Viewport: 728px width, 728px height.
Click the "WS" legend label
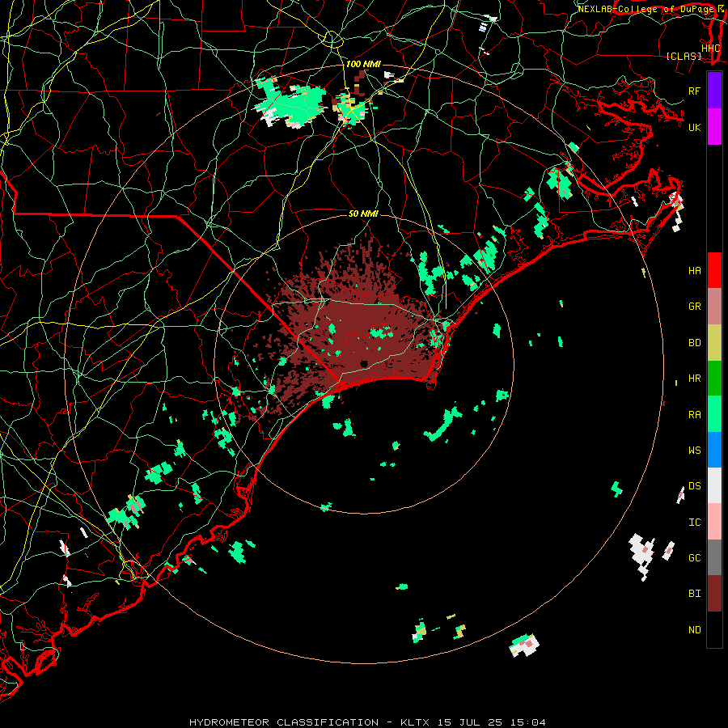(694, 451)
